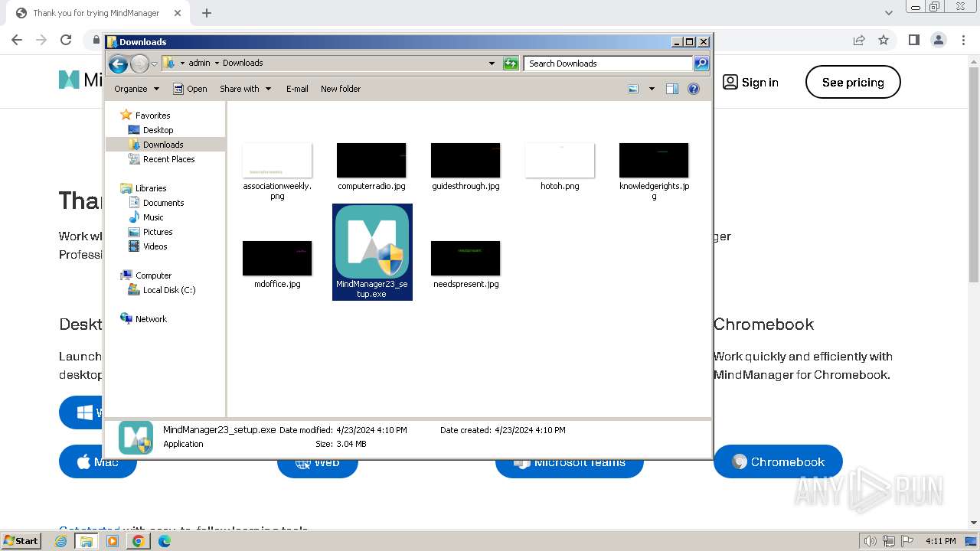
Task: Click the Search Downloads input field
Action: tap(608, 64)
